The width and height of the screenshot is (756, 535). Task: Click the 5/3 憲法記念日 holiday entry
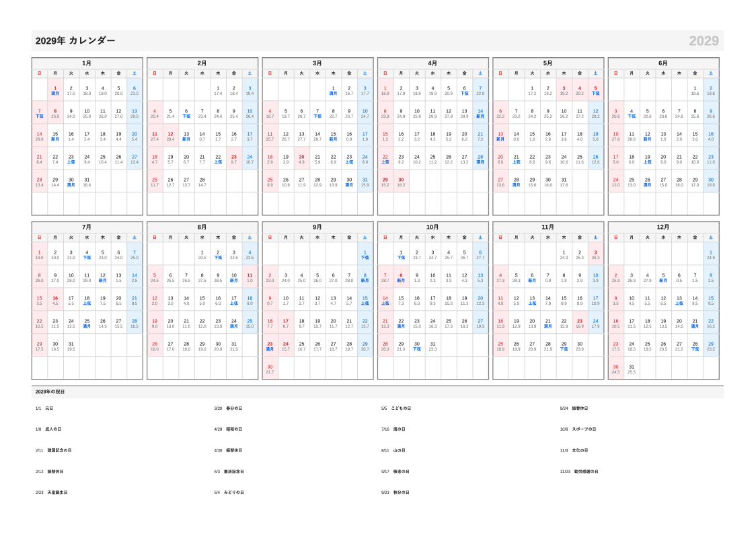click(229, 471)
